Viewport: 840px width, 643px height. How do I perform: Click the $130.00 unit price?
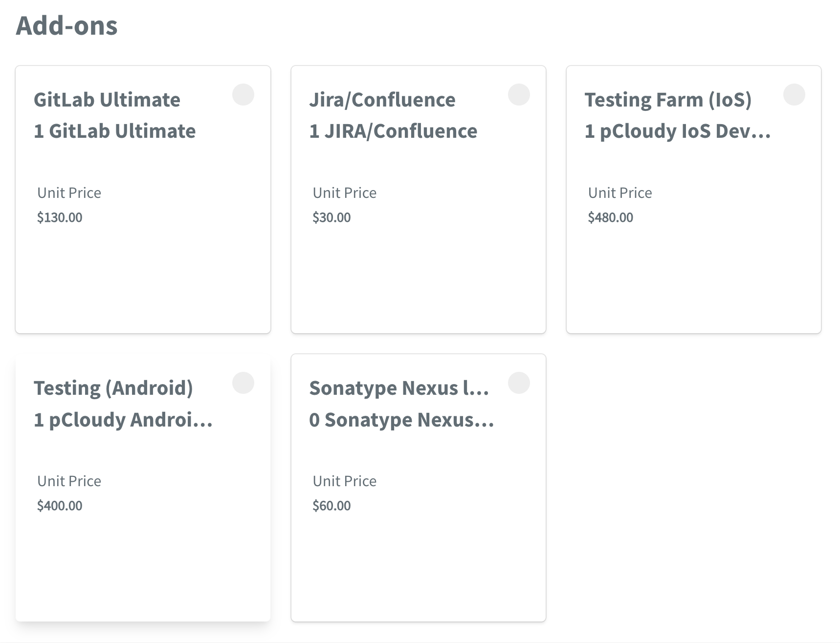tap(60, 217)
